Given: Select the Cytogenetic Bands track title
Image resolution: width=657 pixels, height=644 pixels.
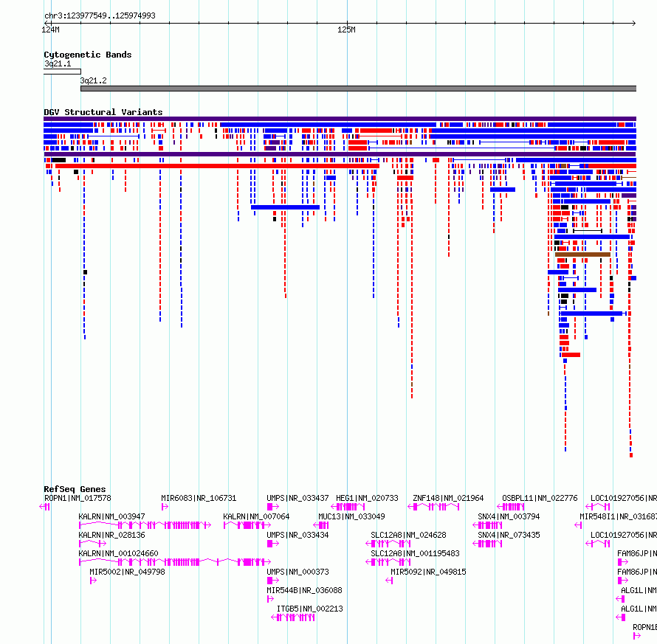Looking at the screenshot, I should [88, 55].
